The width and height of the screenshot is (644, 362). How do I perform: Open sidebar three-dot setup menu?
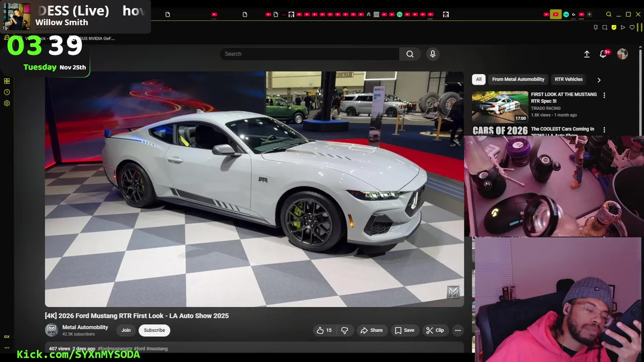7,347
